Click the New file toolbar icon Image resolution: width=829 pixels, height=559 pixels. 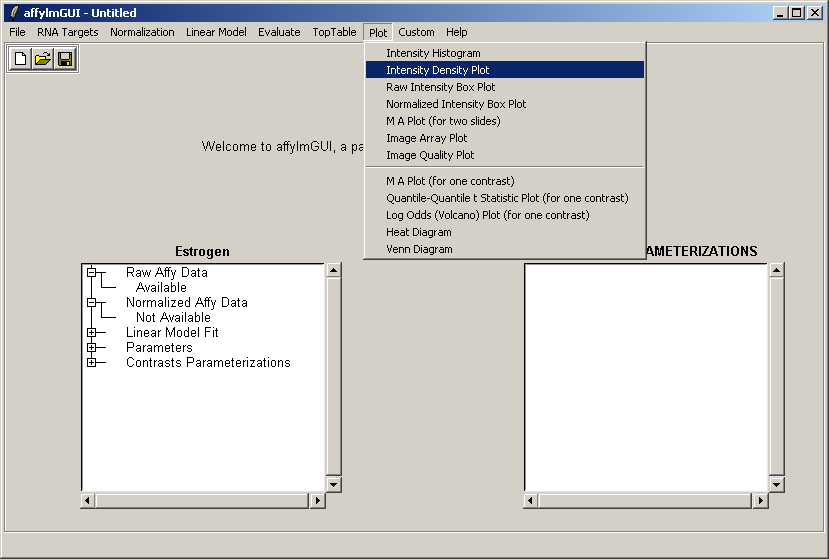pos(21,59)
